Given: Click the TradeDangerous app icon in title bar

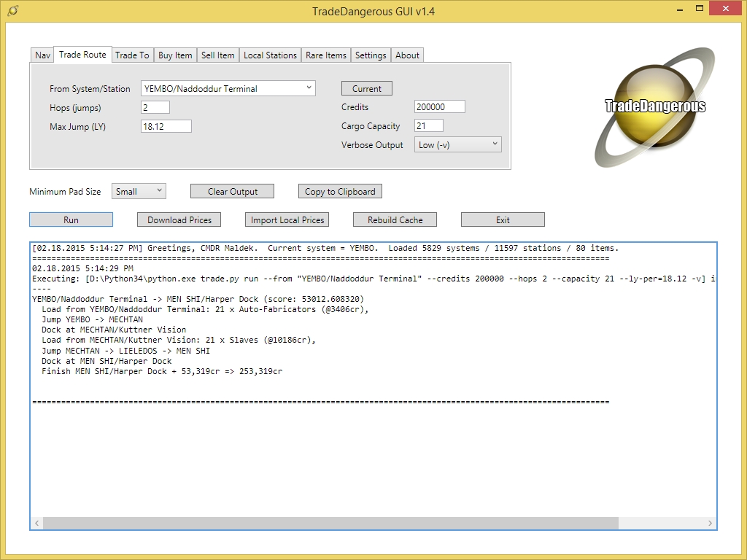Looking at the screenshot, I should click(x=13, y=10).
